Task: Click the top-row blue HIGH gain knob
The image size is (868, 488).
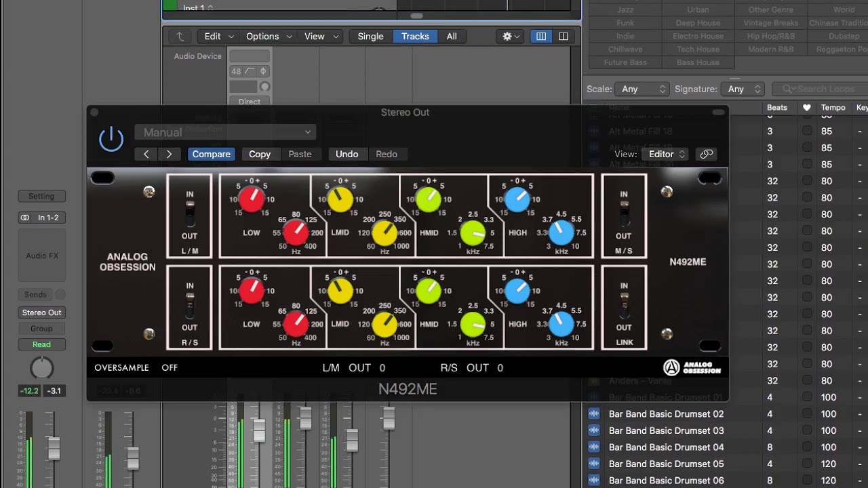Action: tap(517, 199)
